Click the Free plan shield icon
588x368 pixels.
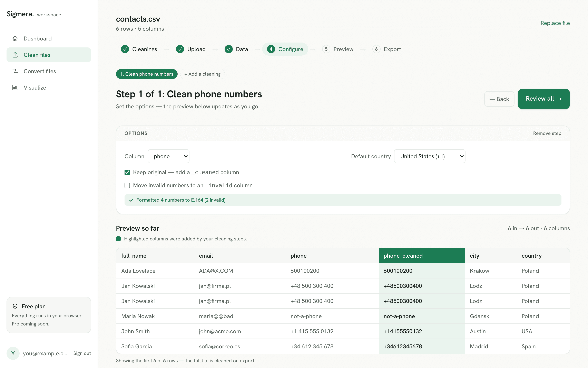coord(15,306)
